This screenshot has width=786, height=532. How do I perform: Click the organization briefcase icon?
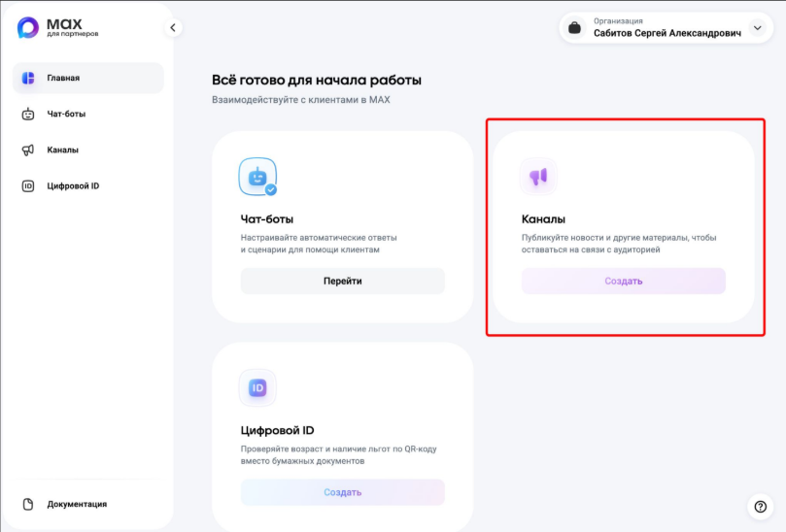pyautogui.click(x=575, y=29)
